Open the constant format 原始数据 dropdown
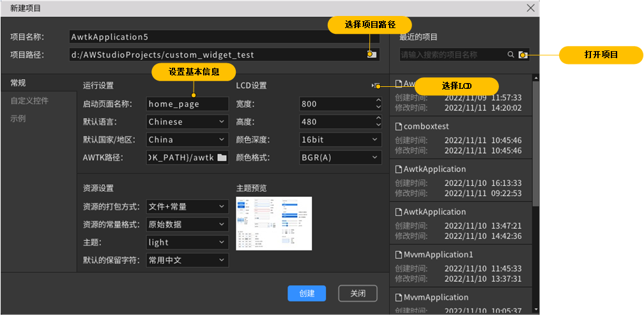 (x=187, y=225)
